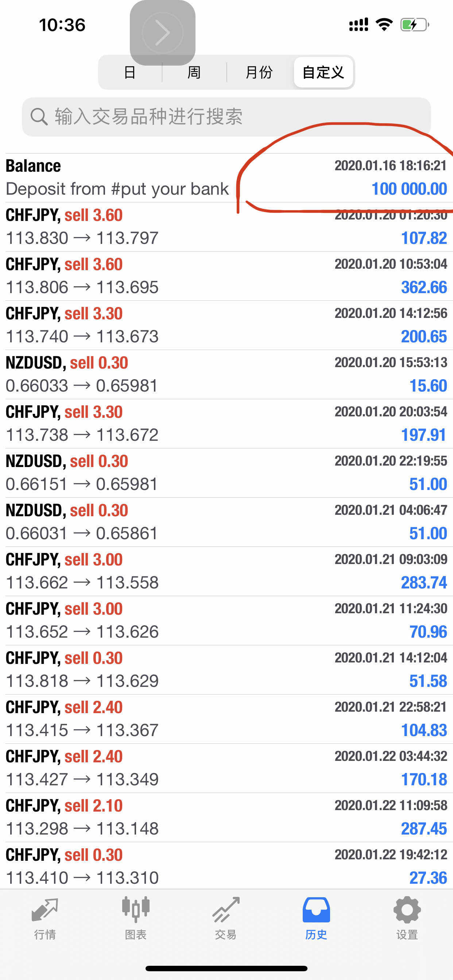The height and width of the screenshot is (980, 453).
Task: Open the Balance deposit 100 000.00 entry
Action: [x=226, y=178]
